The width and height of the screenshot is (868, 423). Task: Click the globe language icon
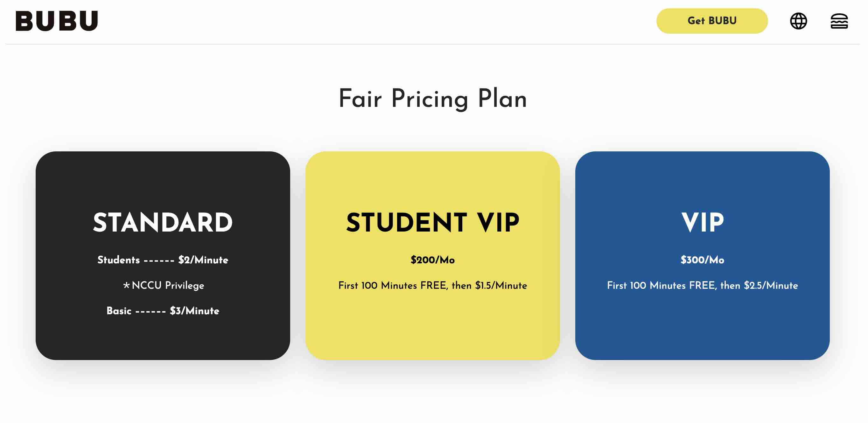coord(798,21)
